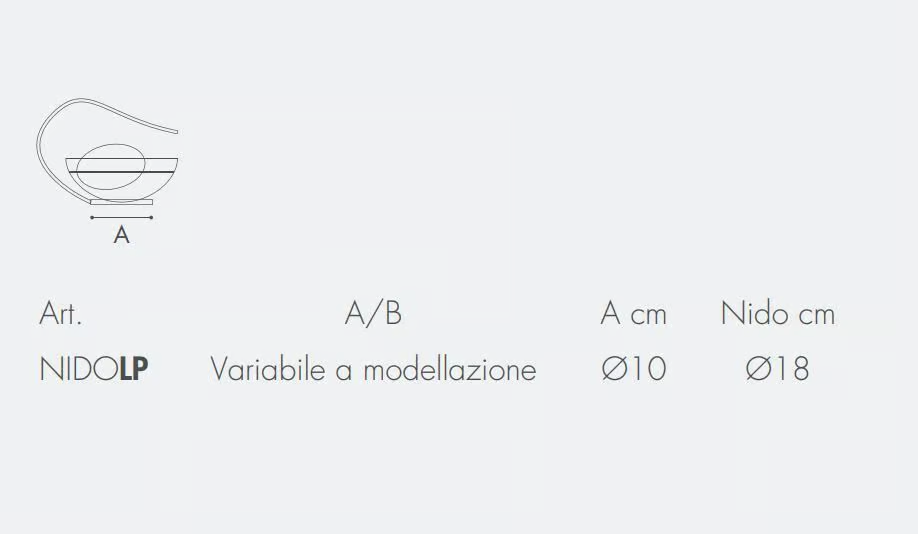The height and width of the screenshot is (534, 918).
Task: Click the cm unit after letter A
Action: pyautogui.click(x=649, y=316)
